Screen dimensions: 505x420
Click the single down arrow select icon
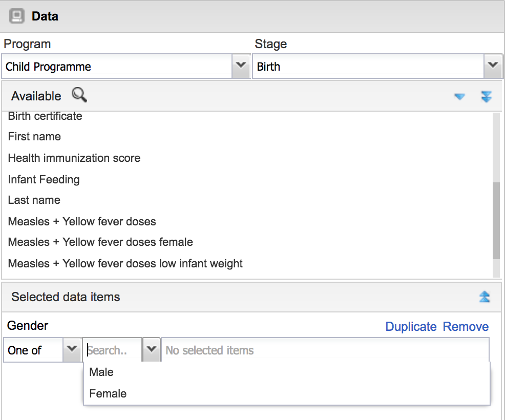click(459, 97)
